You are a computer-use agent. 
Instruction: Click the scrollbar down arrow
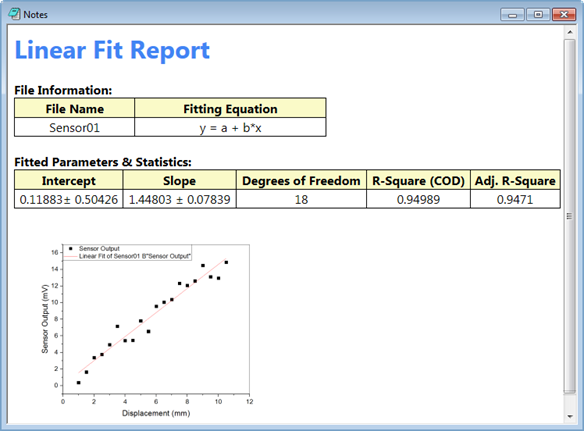tap(570, 416)
